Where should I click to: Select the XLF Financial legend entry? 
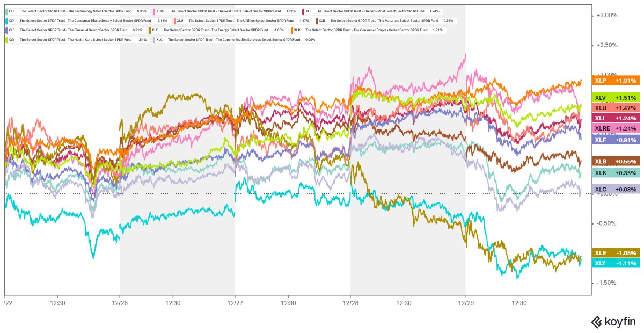coord(76,31)
